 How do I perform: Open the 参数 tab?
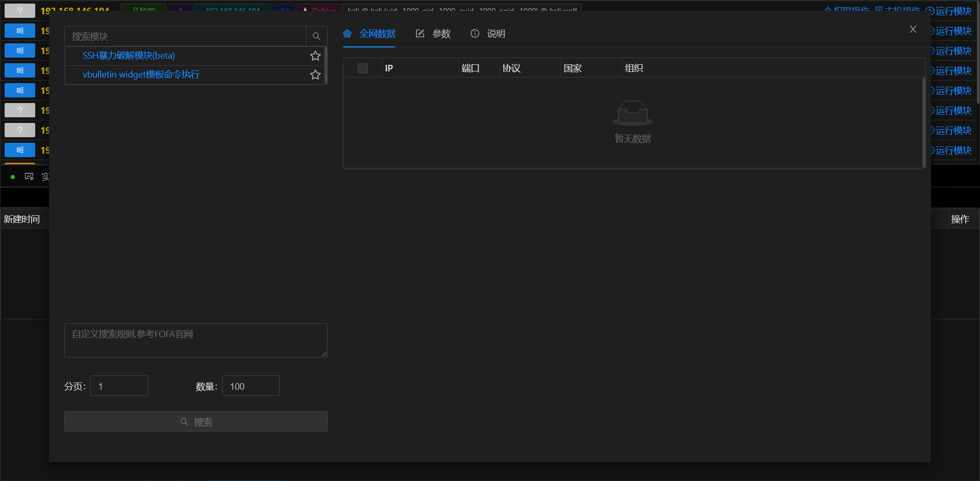point(433,34)
